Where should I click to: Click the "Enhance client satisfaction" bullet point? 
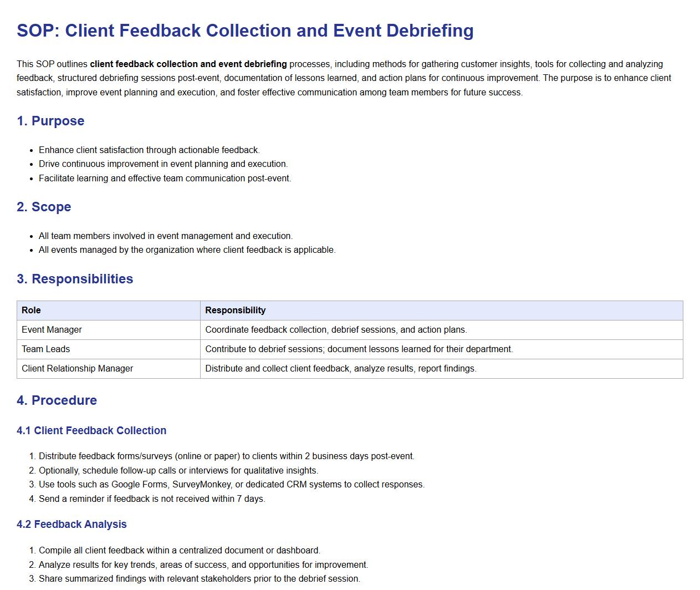coord(149,150)
